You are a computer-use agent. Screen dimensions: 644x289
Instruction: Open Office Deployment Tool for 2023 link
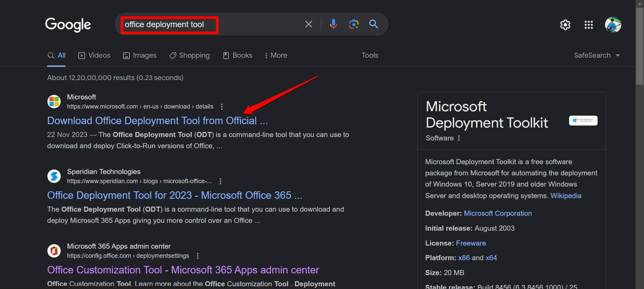click(x=175, y=195)
